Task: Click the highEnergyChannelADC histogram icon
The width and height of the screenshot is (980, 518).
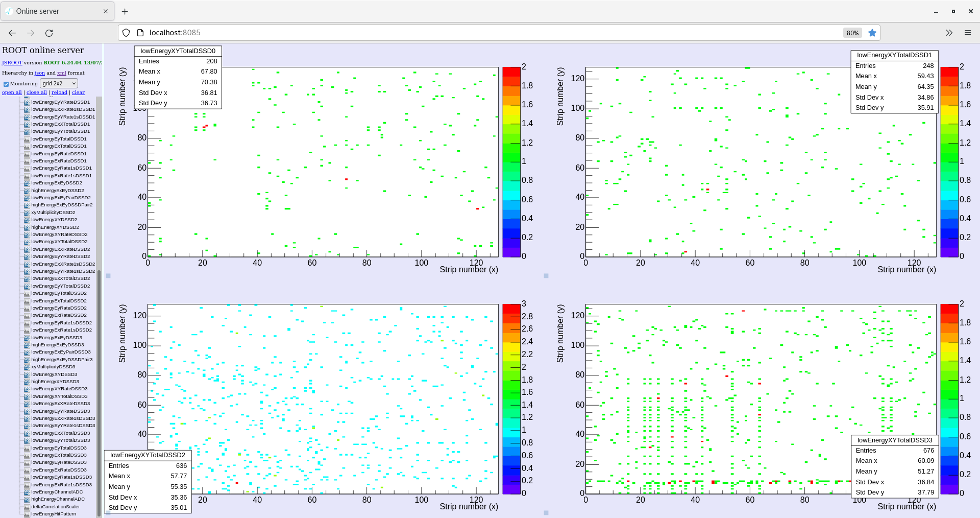Action: [27, 500]
